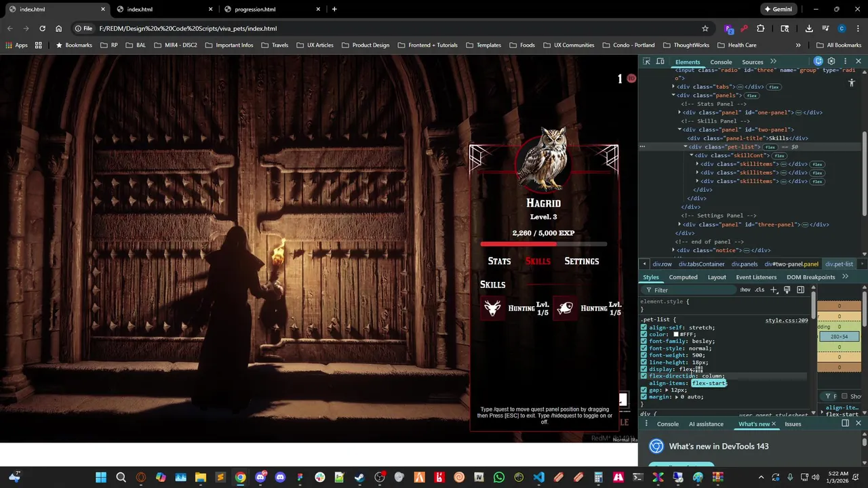Show more DevTools main tabs chevron

[x=773, y=62]
